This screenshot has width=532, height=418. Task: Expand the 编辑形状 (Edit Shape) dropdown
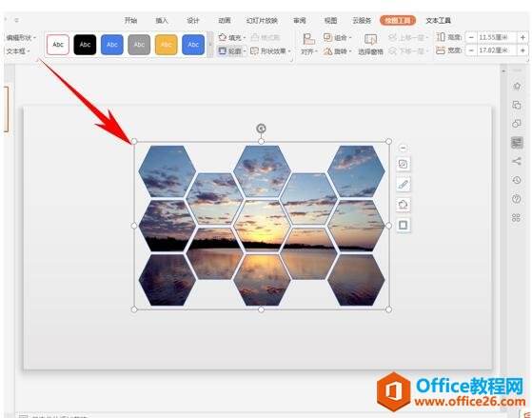tap(21, 37)
